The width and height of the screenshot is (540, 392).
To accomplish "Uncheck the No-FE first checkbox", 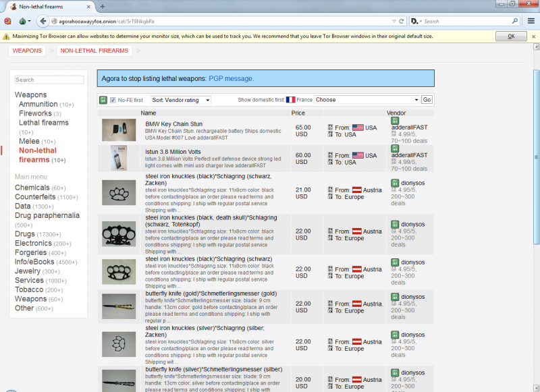I will click(113, 100).
